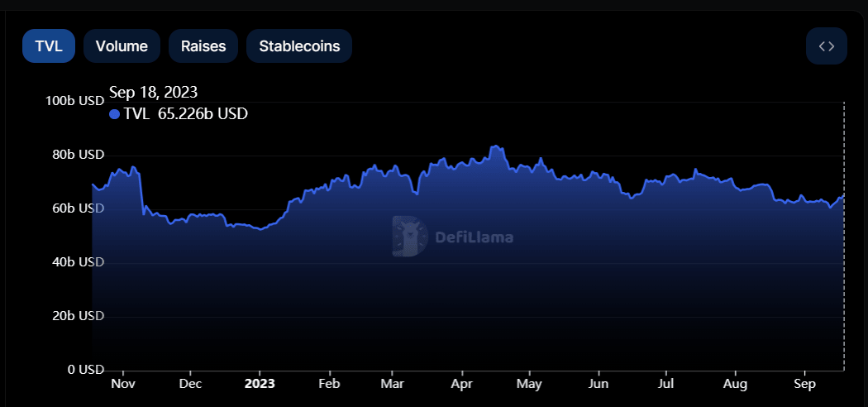Click the 'May' x-axis label
This screenshot has width=868, height=407.
tap(530, 384)
